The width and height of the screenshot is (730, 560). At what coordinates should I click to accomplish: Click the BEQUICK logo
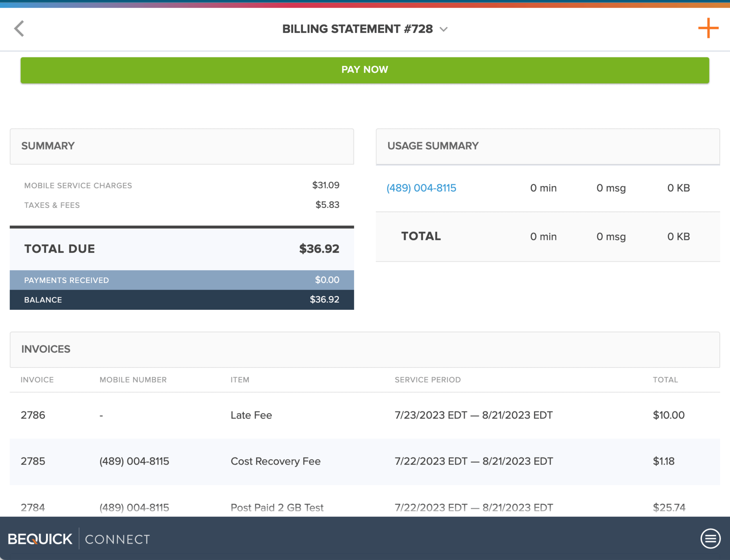pos(40,539)
